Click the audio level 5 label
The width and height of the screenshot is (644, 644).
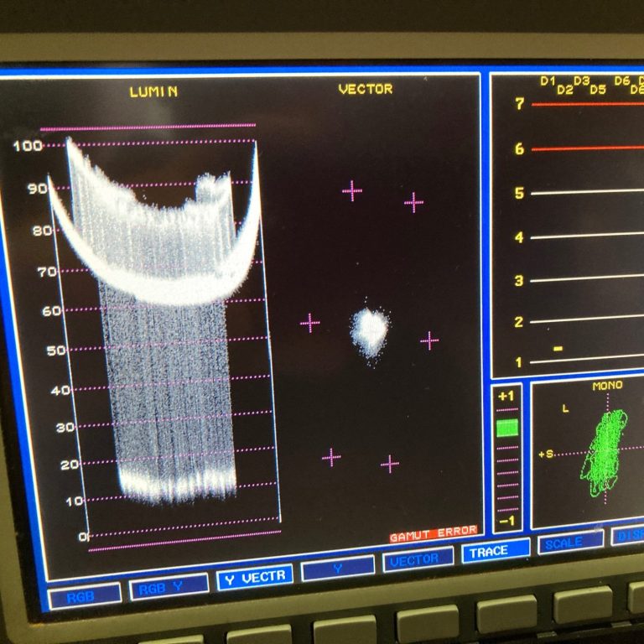(x=520, y=193)
